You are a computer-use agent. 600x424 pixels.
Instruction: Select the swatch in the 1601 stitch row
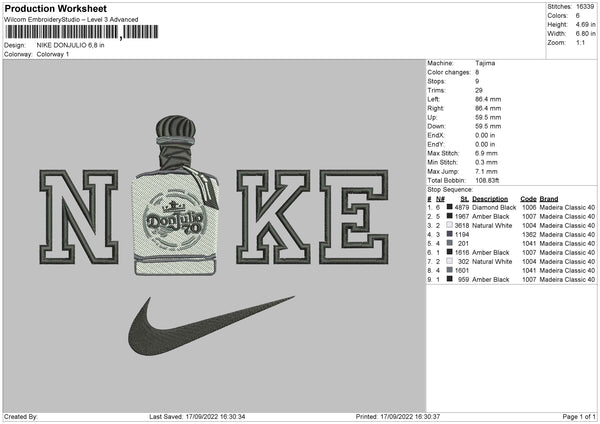pyautogui.click(x=450, y=270)
